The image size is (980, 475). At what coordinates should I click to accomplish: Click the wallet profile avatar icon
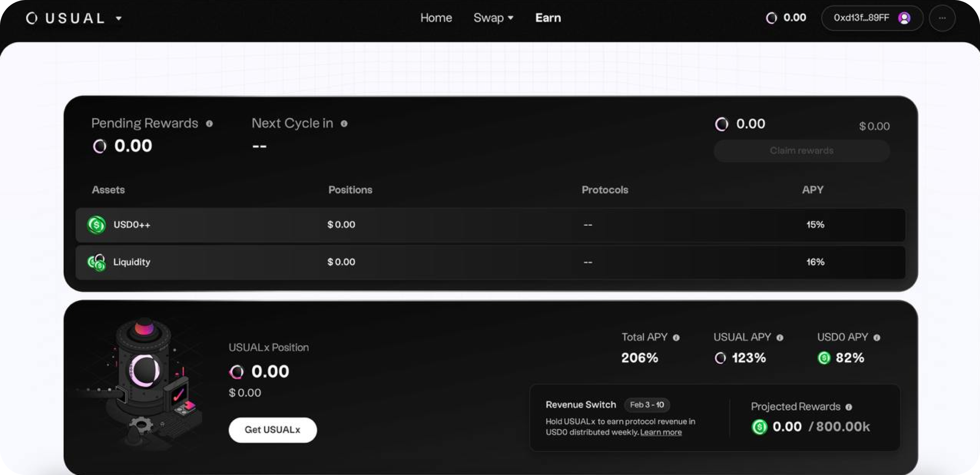pyautogui.click(x=904, y=18)
